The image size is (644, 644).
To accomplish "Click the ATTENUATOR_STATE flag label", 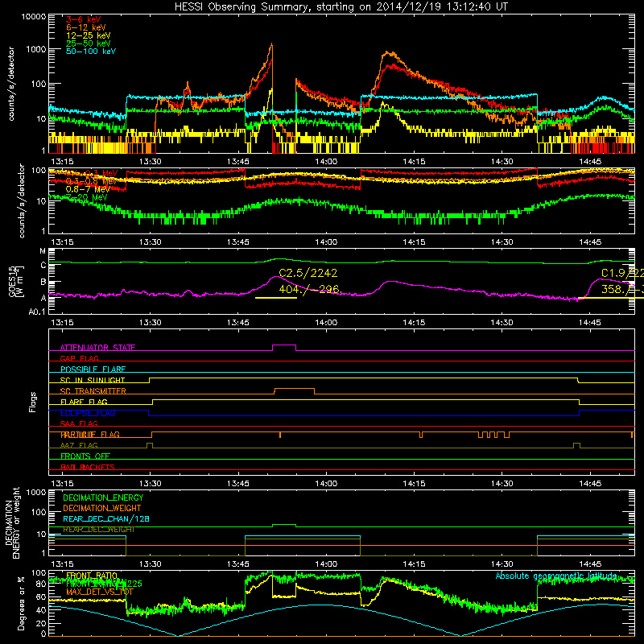I will [97, 348].
